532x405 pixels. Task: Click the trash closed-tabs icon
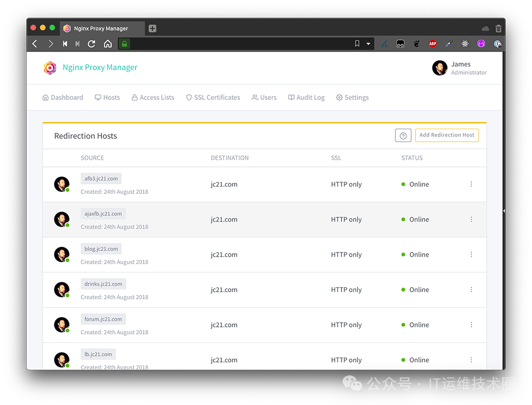(x=498, y=29)
